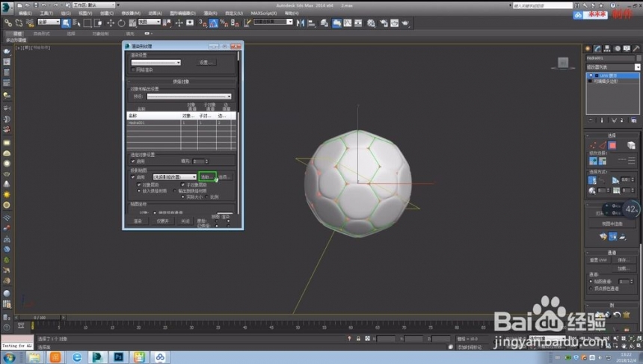Choose the Rectangular Selection Region icon
643x364 pixels.
(x=87, y=23)
